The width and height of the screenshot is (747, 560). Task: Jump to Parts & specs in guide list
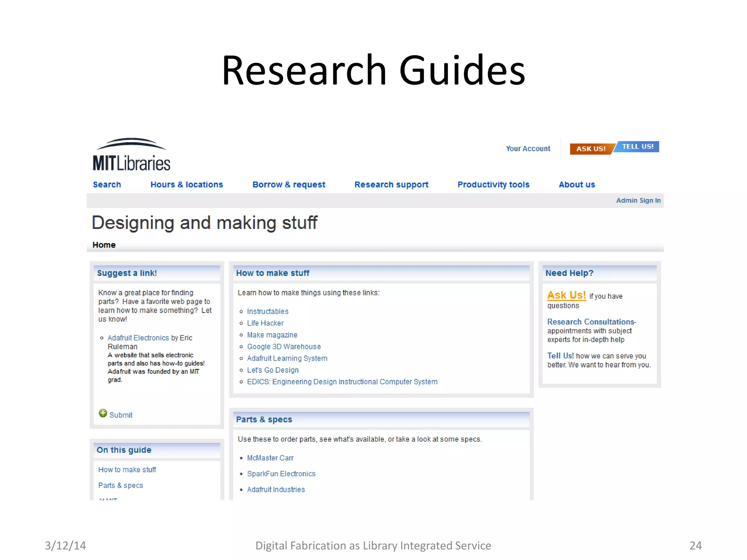pyautogui.click(x=120, y=486)
